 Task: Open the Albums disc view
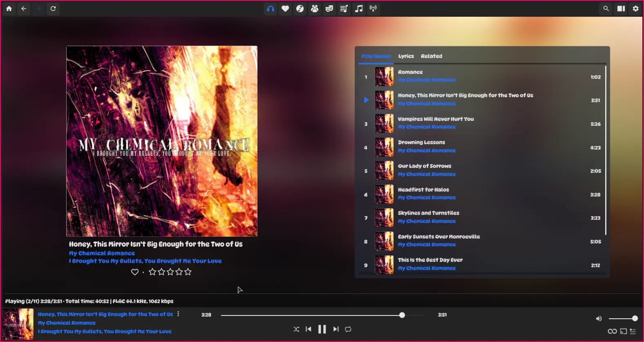point(300,9)
